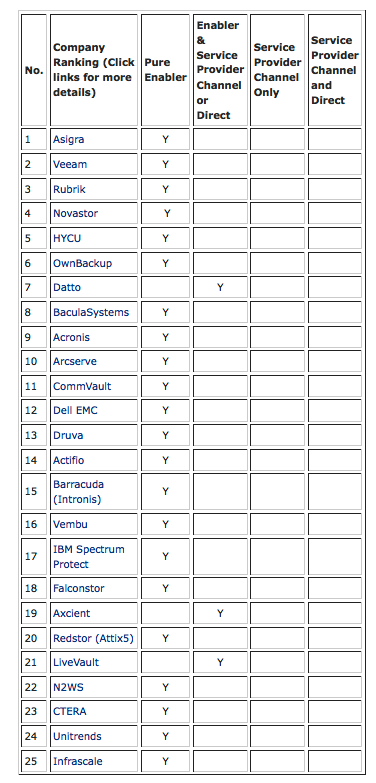
Task: Click the Datto link
Action: pyautogui.click(x=67, y=287)
